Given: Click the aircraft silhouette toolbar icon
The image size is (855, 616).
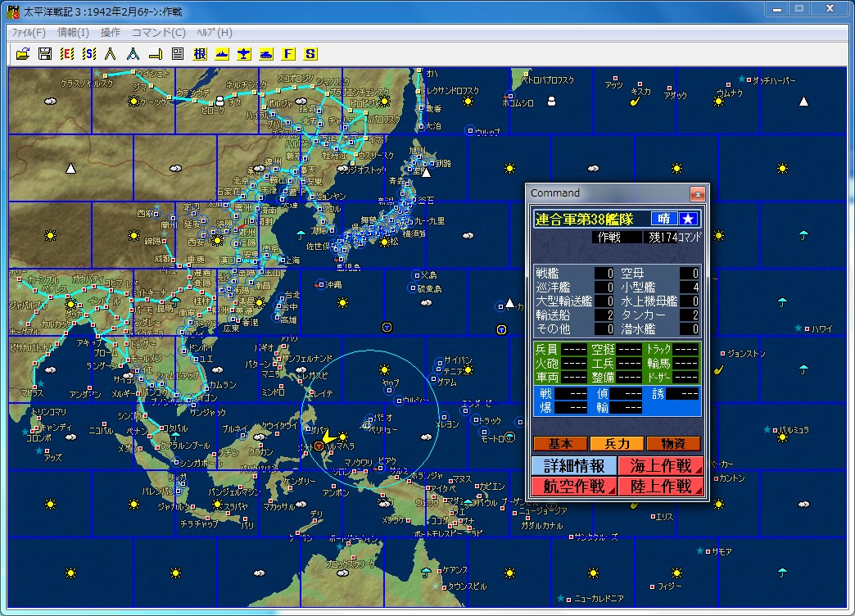Looking at the screenshot, I should [x=244, y=53].
